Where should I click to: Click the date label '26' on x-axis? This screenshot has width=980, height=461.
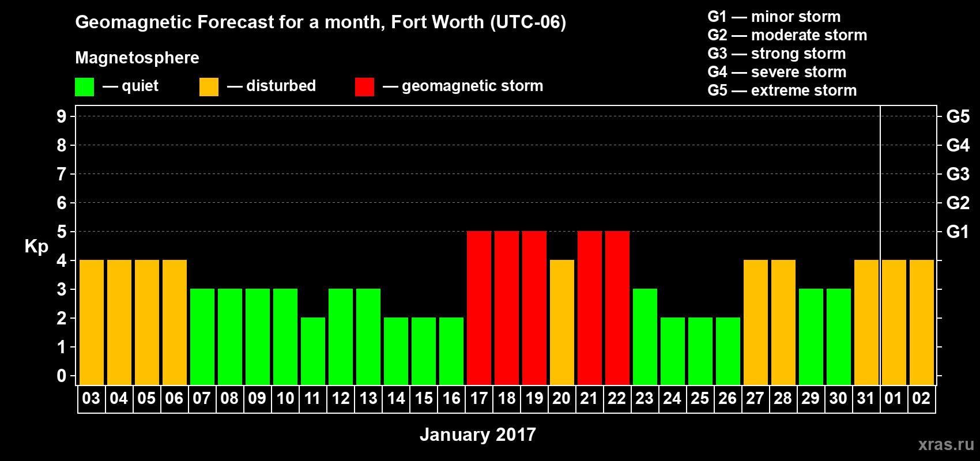pos(728,399)
